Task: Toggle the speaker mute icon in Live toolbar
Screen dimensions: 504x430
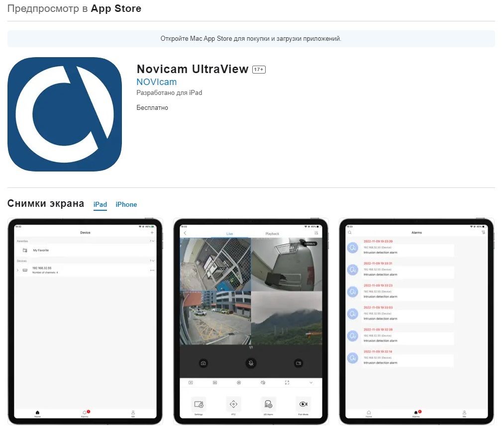Action: 263,383
